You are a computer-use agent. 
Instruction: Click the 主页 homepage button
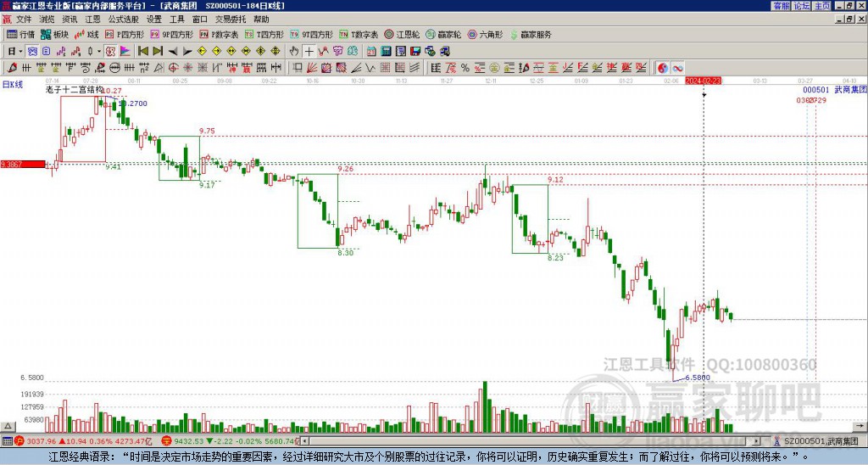(x=822, y=6)
